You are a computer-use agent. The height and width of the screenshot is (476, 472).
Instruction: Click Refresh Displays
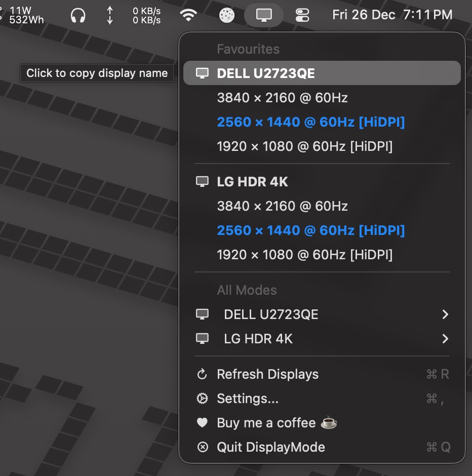click(322, 374)
